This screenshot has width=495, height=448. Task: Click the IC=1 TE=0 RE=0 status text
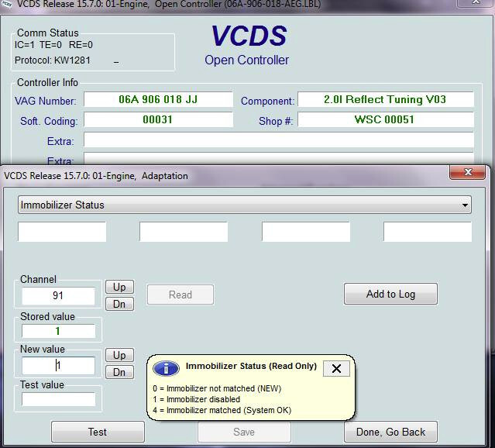53,45
